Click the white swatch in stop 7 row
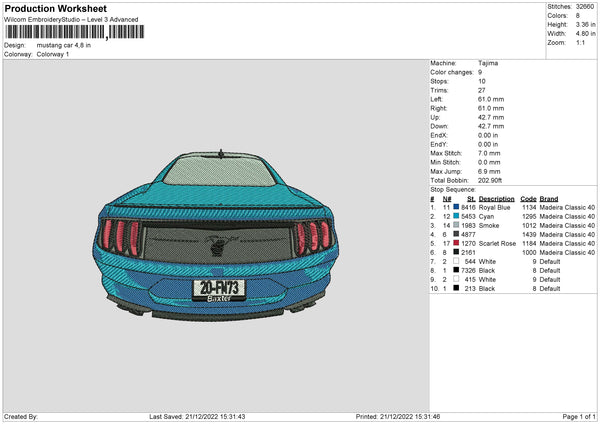 click(x=456, y=261)
